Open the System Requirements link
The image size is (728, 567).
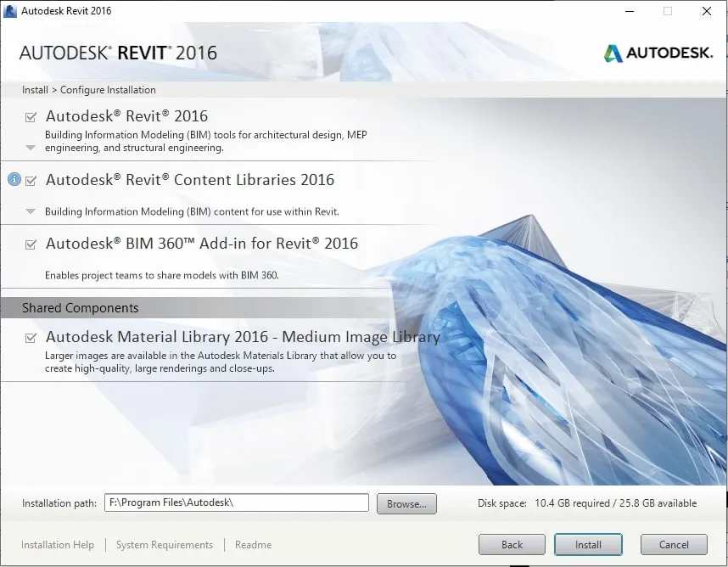[x=165, y=545]
